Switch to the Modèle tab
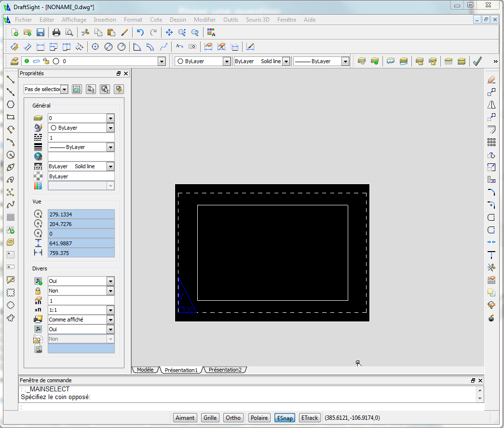The height and width of the screenshot is (428, 504). pyautogui.click(x=145, y=370)
